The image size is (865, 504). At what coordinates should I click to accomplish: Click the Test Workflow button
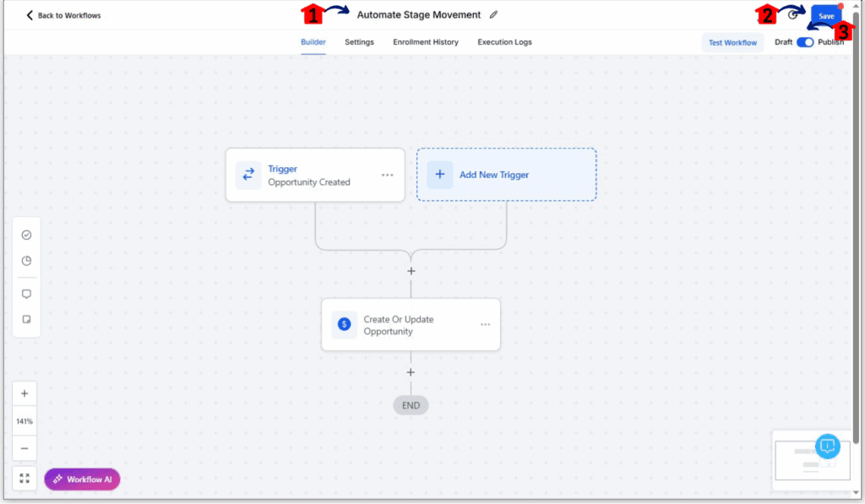732,42
